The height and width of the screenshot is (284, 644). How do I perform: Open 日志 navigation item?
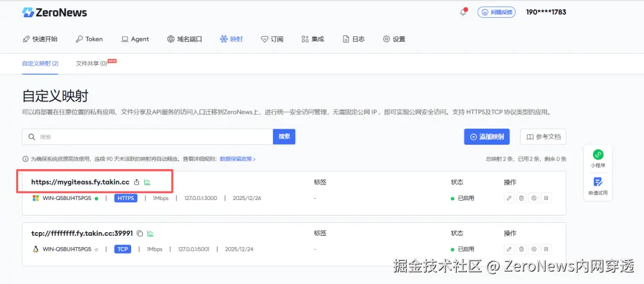click(x=353, y=39)
